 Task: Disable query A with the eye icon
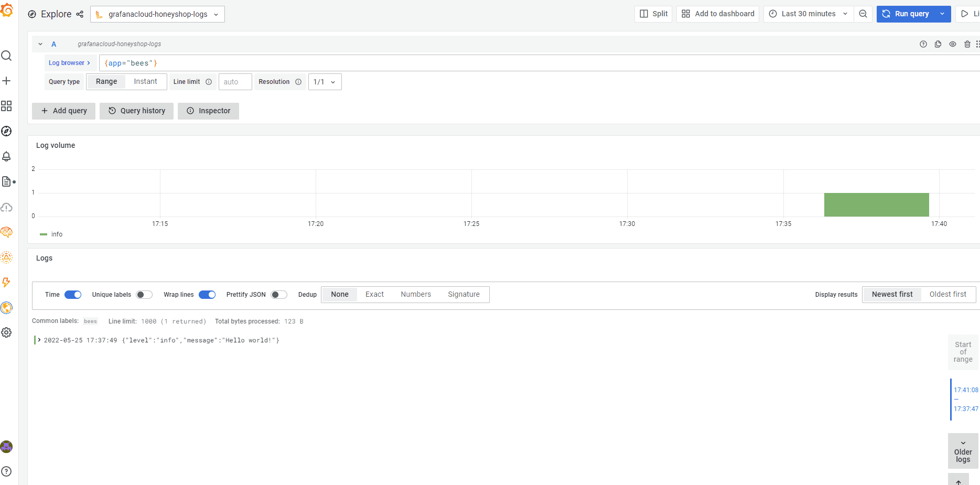pyautogui.click(x=953, y=44)
